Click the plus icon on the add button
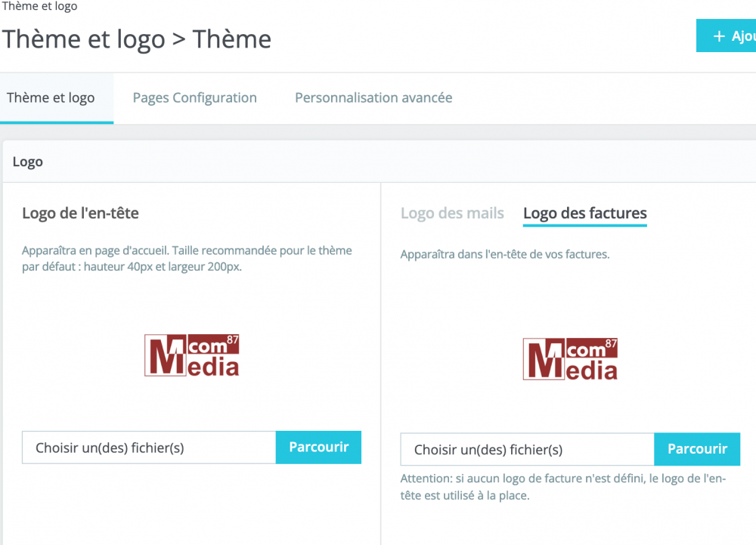The height and width of the screenshot is (545, 756). coord(719,36)
